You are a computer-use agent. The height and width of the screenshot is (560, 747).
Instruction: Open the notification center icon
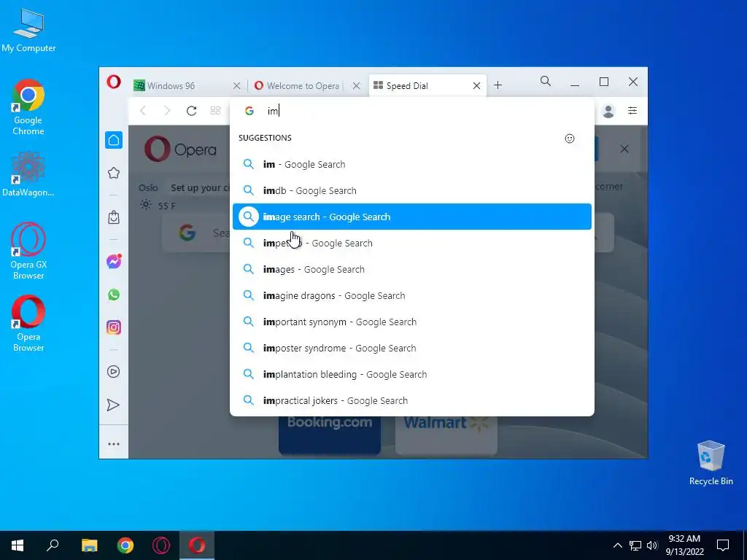723,545
